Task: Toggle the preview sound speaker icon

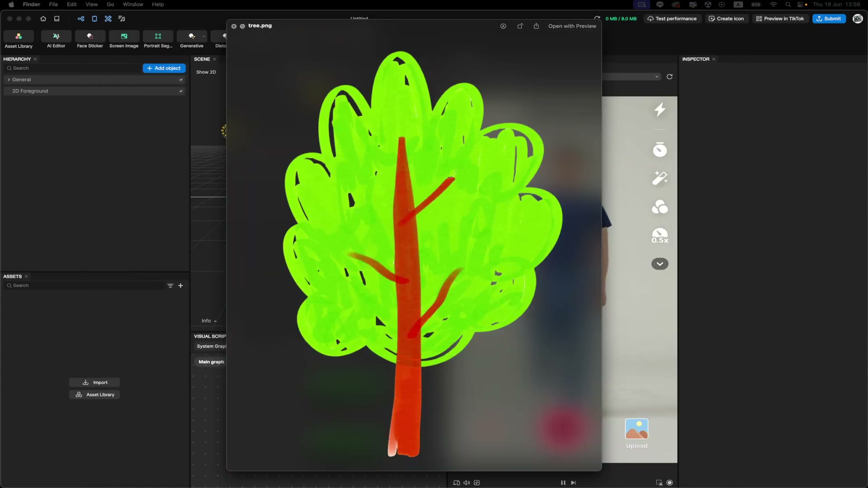Action: [x=467, y=483]
